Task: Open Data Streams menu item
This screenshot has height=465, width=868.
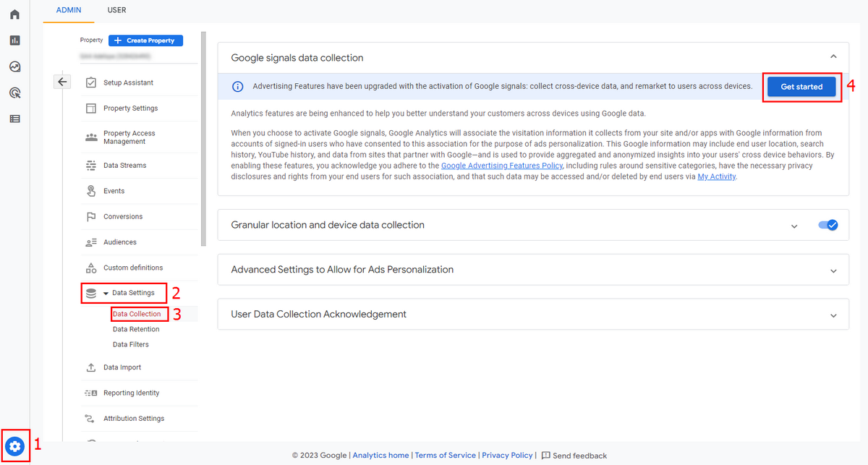Action: point(124,166)
